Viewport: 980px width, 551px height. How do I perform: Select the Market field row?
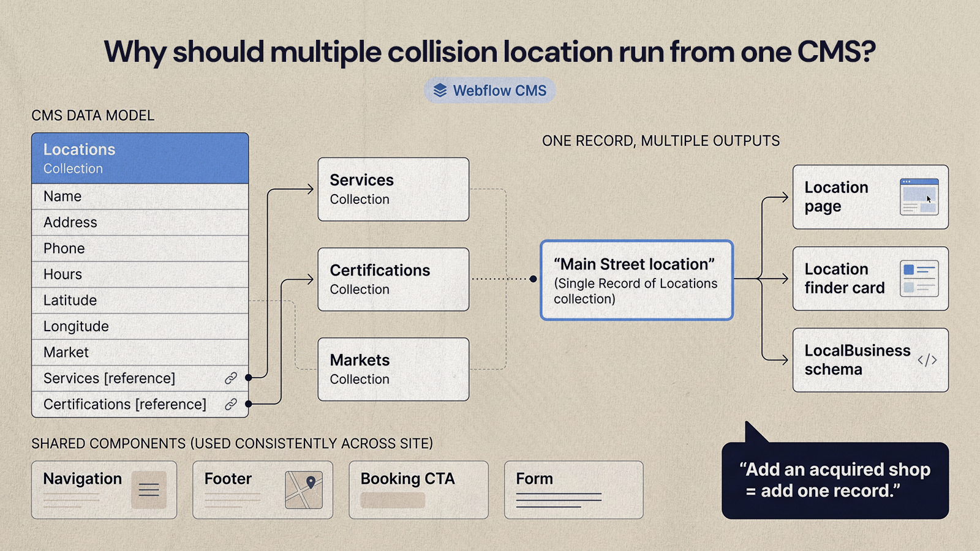pyautogui.click(x=140, y=353)
